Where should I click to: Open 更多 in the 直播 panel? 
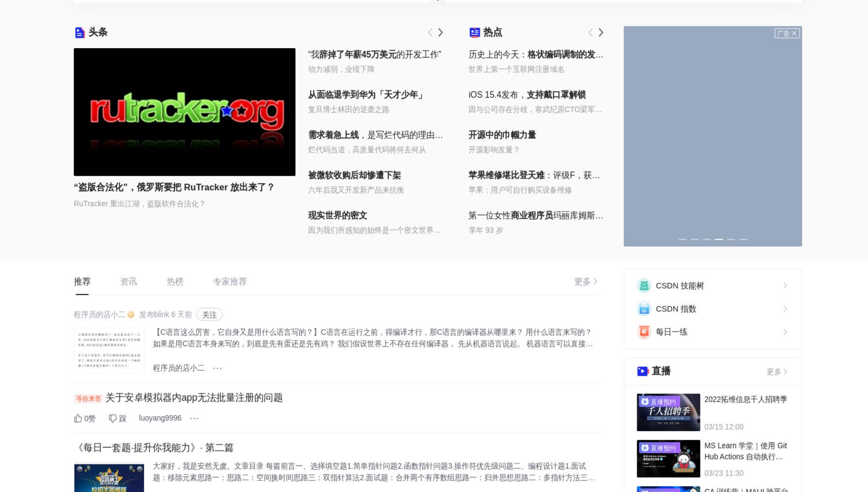[x=777, y=371]
